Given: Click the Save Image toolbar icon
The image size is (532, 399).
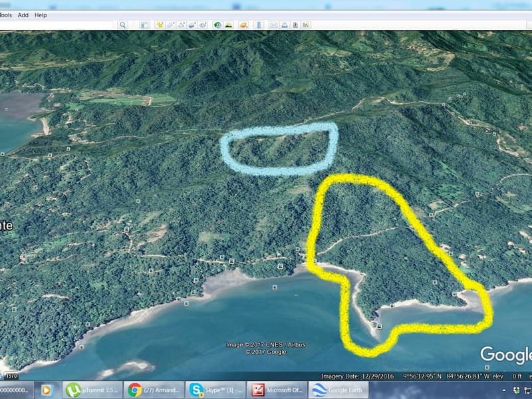Looking at the screenshot, I should 295,25.
